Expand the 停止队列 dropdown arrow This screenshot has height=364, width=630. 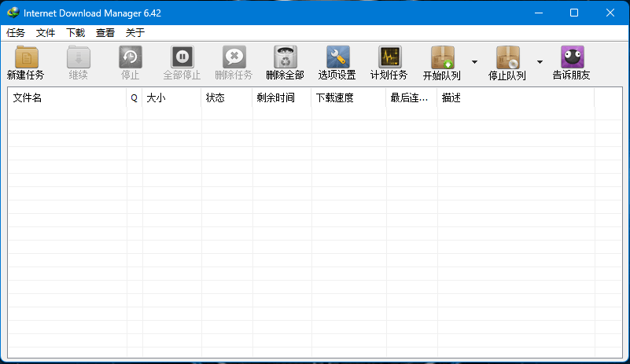[x=540, y=62]
